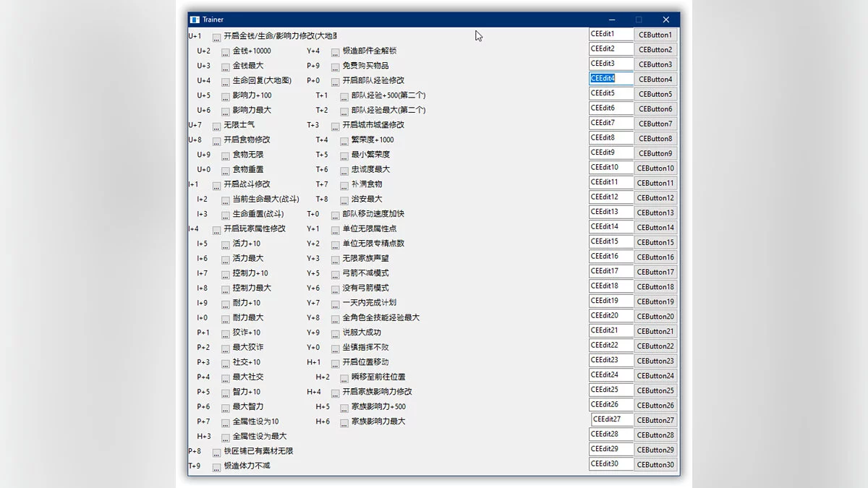Enable 锻造体力不减 checkbox (T+9)

[x=217, y=467]
